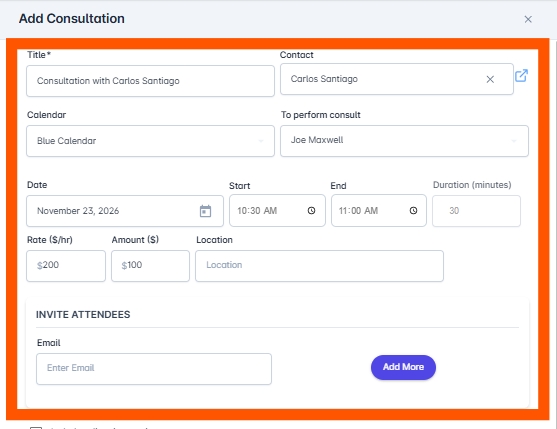Click the 11:00 AM End time field
557x429 pixels.
379,211
